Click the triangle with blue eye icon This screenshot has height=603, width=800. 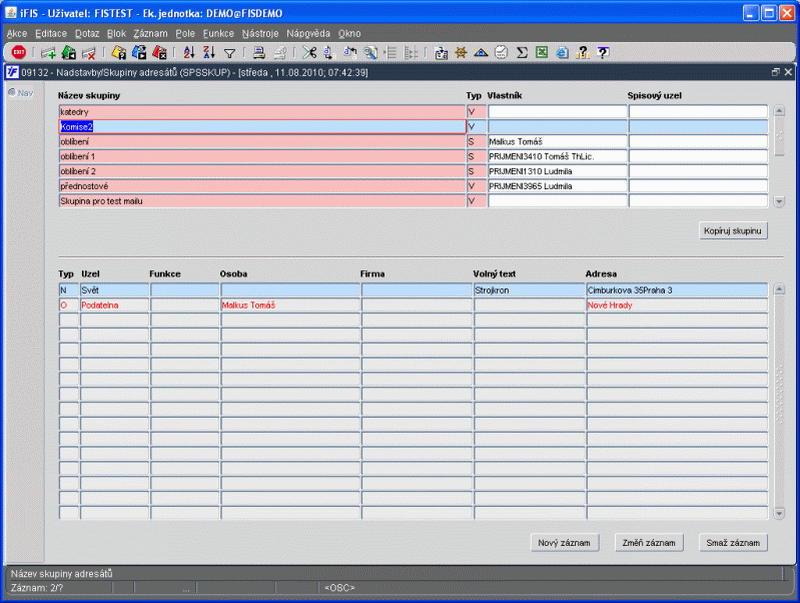point(481,52)
